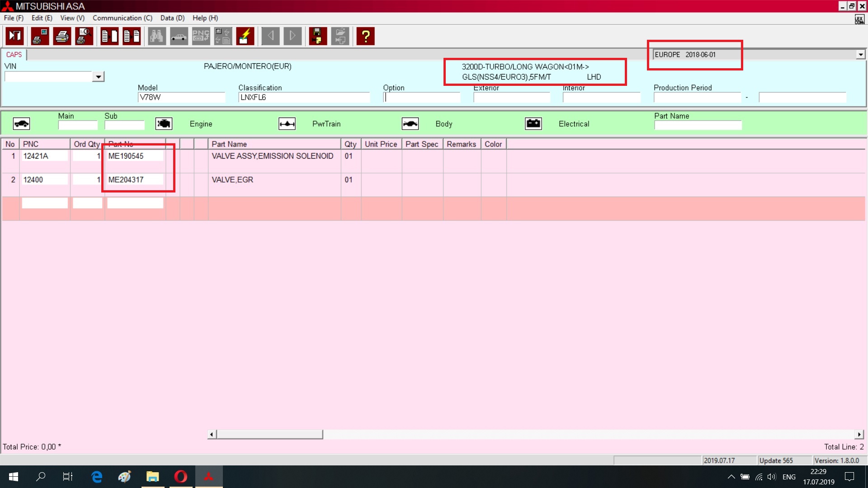The height and width of the screenshot is (488, 868).
Task: Click the horizontal scrollbar right arrow
Action: point(859,435)
